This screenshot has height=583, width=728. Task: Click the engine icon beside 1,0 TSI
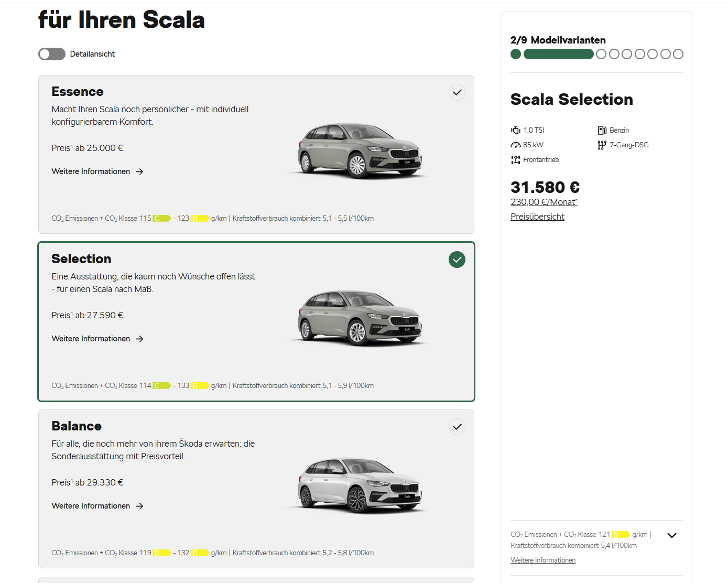tap(516, 130)
